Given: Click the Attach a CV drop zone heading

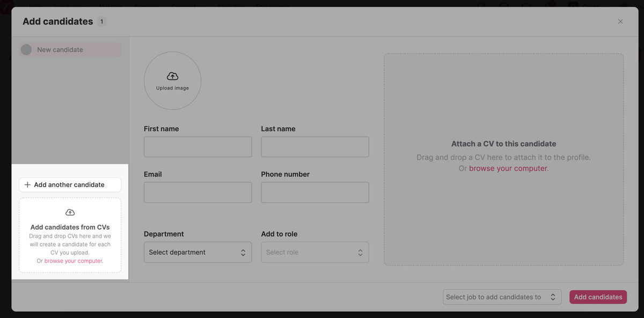Looking at the screenshot, I should pyautogui.click(x=503, y=144).
